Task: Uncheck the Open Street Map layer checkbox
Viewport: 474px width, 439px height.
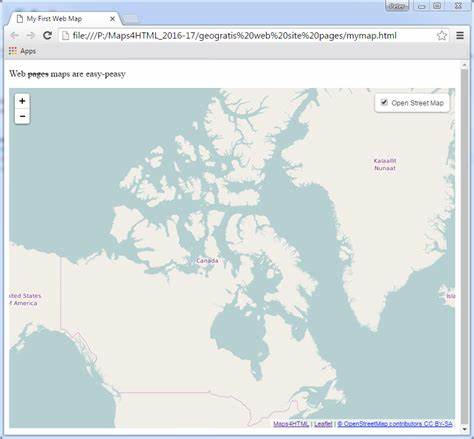Action: pos(384,102)
